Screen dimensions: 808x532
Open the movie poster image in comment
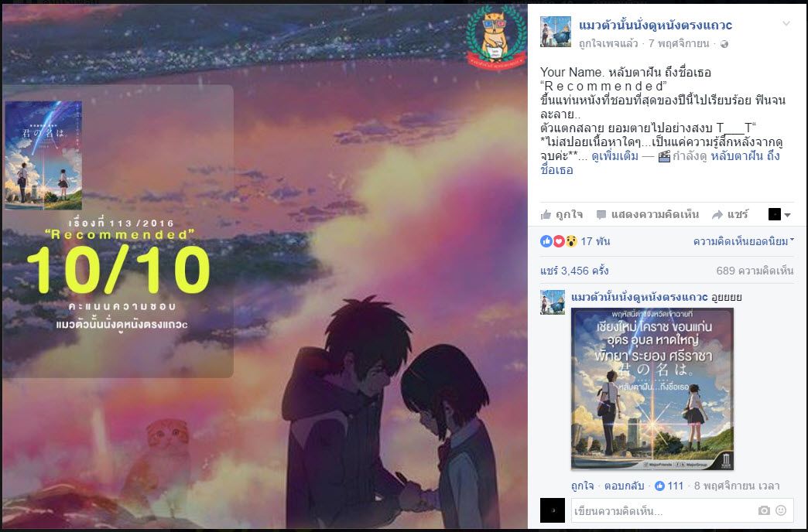click(652, 389)
